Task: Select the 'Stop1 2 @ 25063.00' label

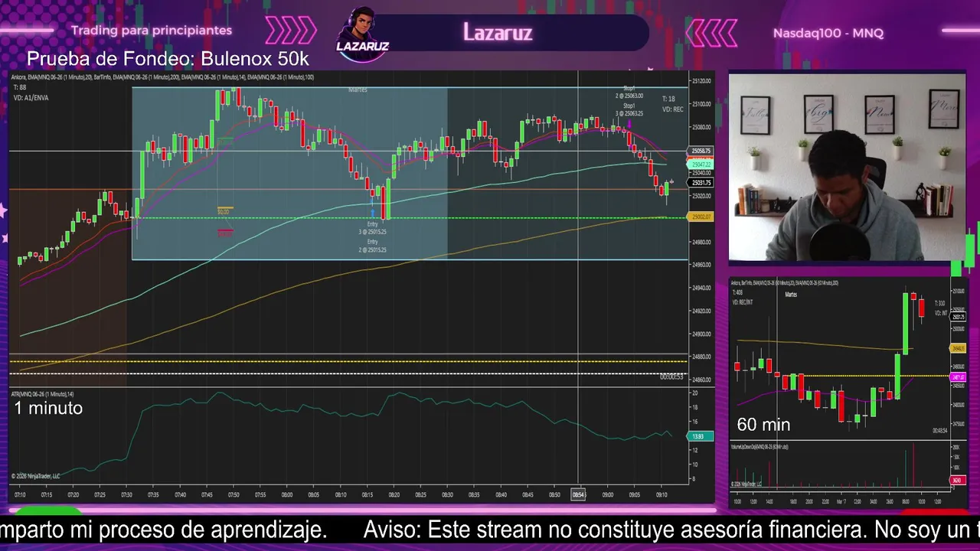Action: point(629,92)
